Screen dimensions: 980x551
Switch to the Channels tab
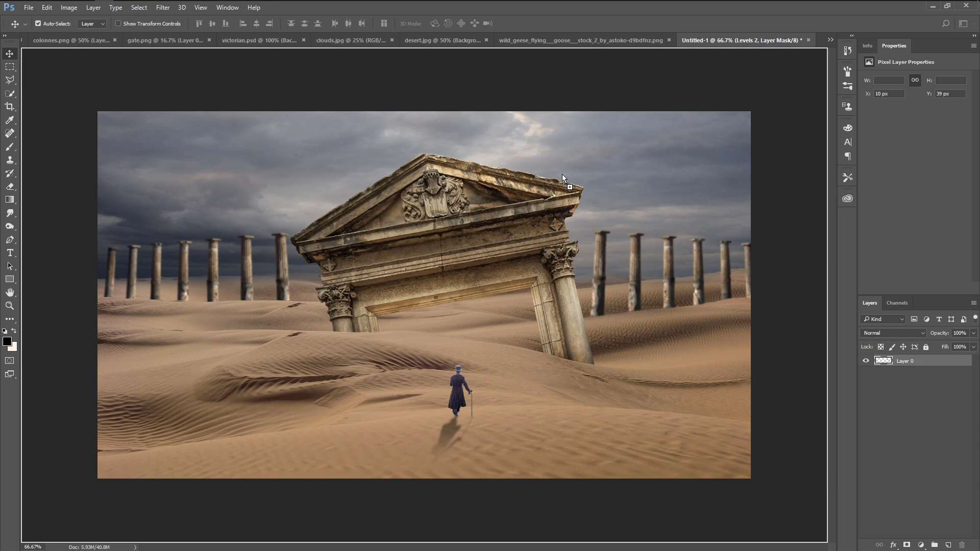(897, 303)
